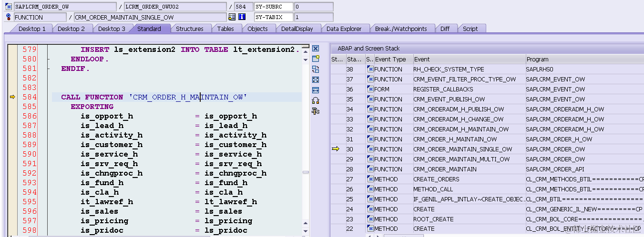Screen dimensions: 644x237
Task: Click the SY-SUBRC variable field
Action: click(x=274, y=7)
